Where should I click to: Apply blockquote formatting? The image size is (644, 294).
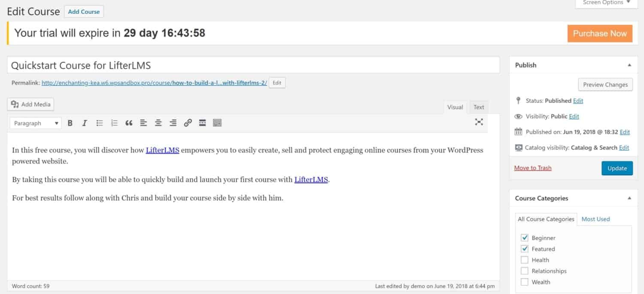(x=129, y=123)
